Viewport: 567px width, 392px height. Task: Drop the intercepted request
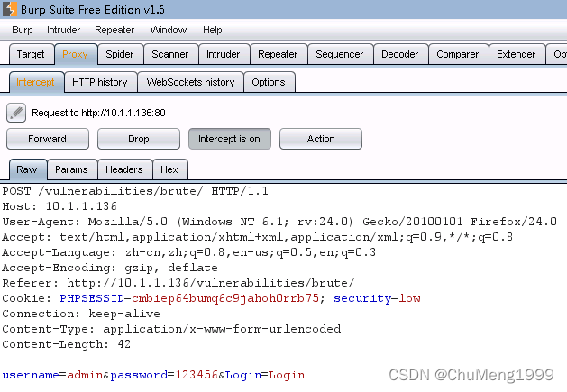pyautogui.click(x=139, y=139)
